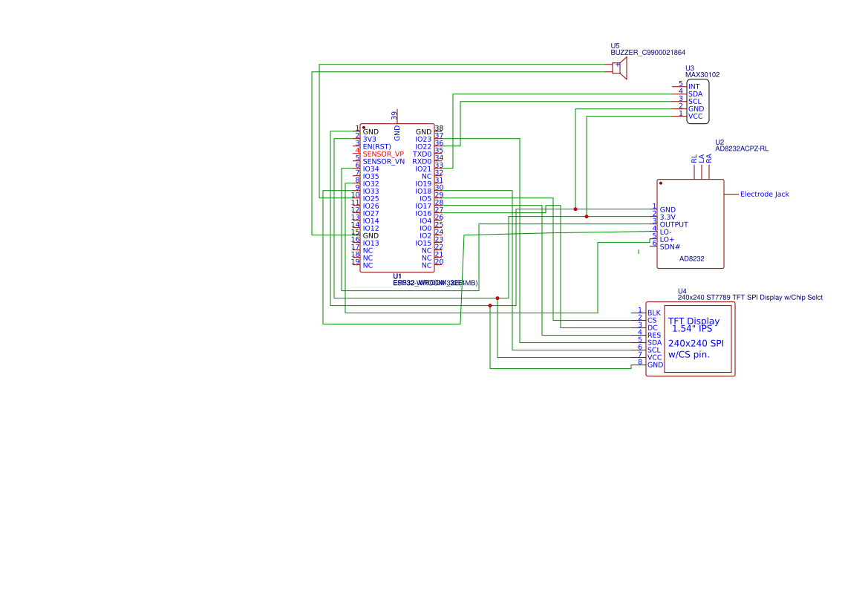The height and width of the screenshot is (614, 868).
Task: Click the SDA pin on TFT display
Action: (655, 343)
